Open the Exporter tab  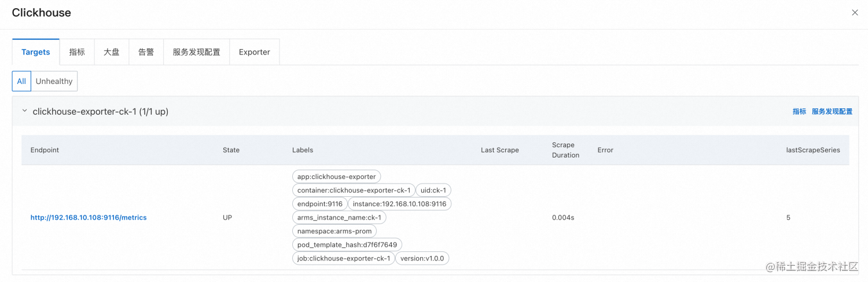[255, 52]
